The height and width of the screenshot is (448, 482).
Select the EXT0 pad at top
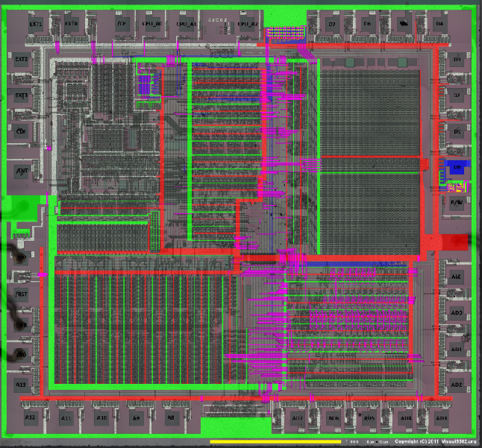pyautogui.click(x=71, y=23)
